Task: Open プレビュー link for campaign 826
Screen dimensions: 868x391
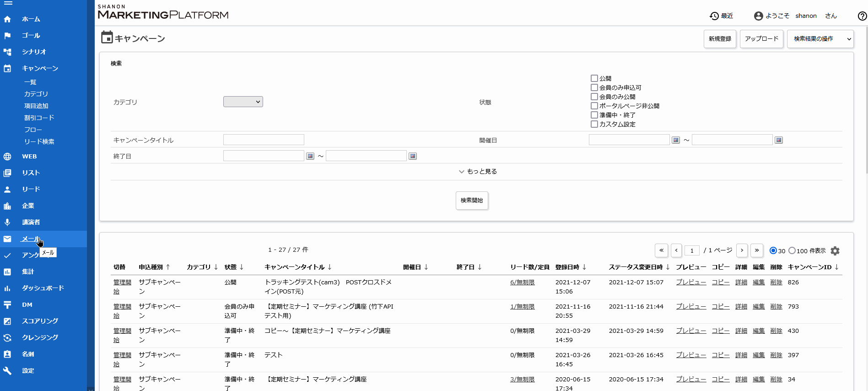Action: (x=691, y=282)
